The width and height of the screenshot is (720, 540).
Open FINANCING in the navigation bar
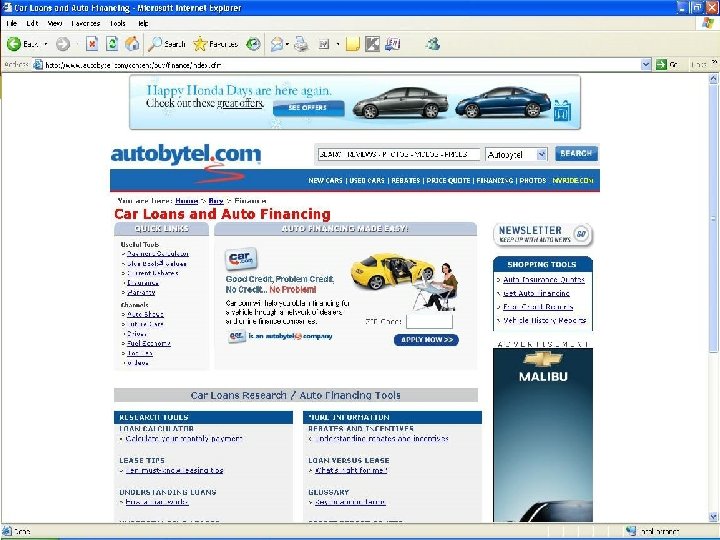point(495,180)
